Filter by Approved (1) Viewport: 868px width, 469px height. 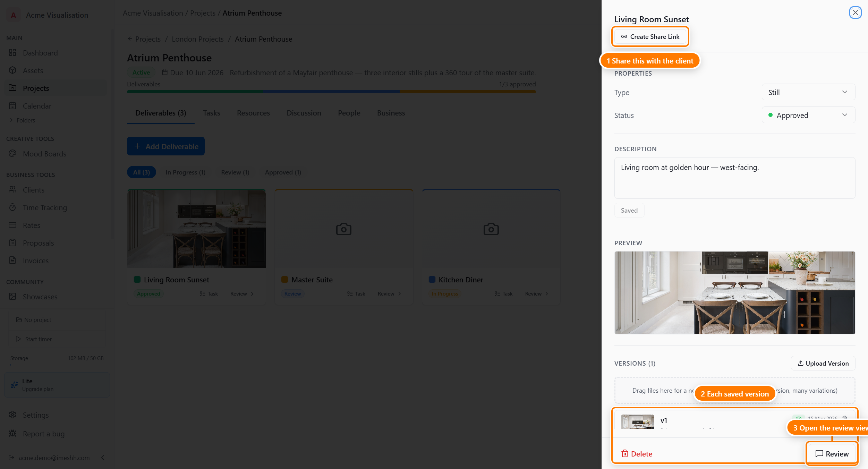point(283,172)
